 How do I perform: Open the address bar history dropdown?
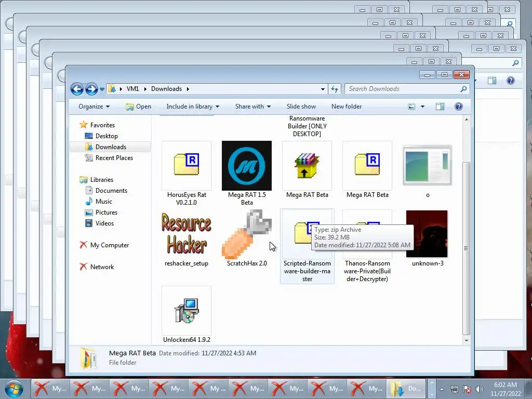coord(323,89)
